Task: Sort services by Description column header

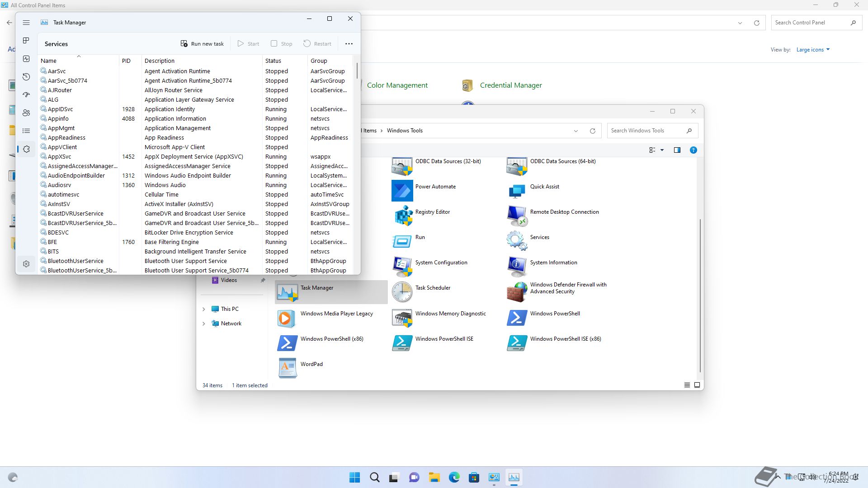Action: click(202, 61)
